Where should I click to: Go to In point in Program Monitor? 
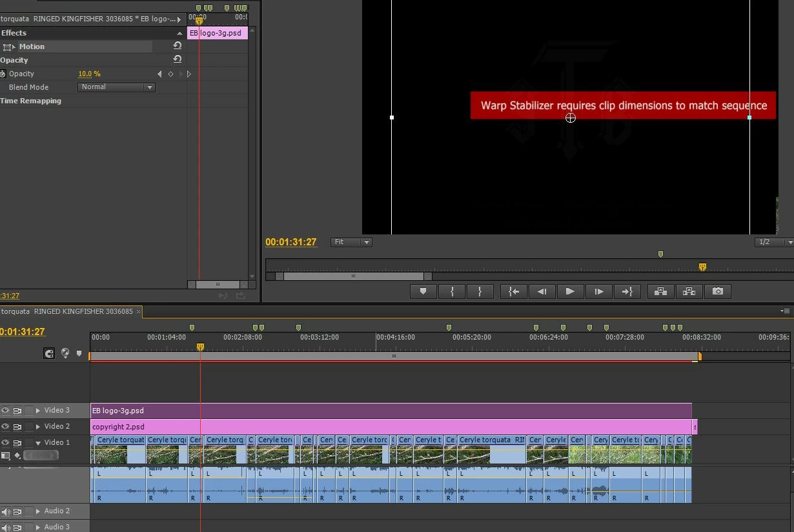(x=514, y=291)
